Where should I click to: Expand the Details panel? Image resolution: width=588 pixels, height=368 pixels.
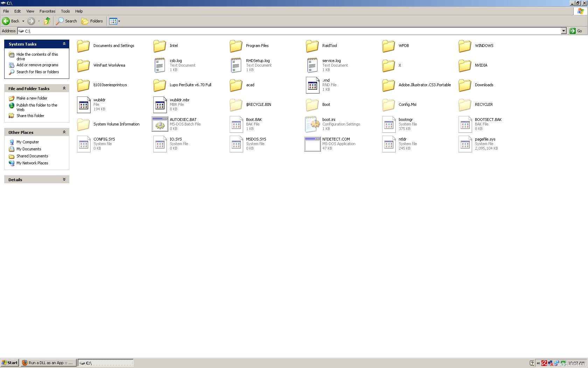64,179
